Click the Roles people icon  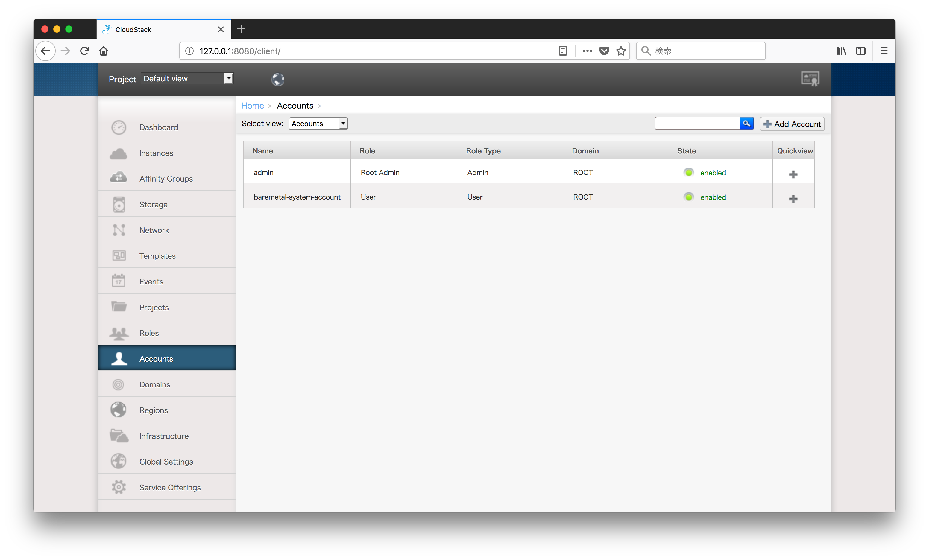[119, 333]
